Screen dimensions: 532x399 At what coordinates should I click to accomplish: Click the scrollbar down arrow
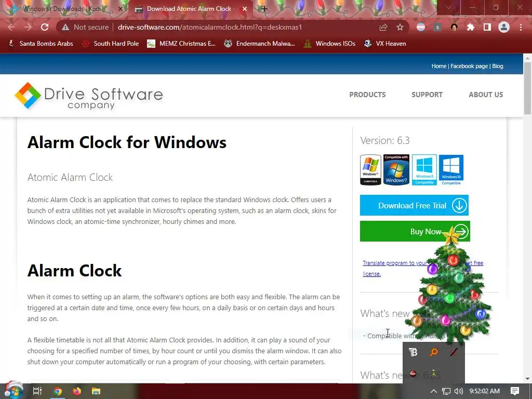(527, 379)
